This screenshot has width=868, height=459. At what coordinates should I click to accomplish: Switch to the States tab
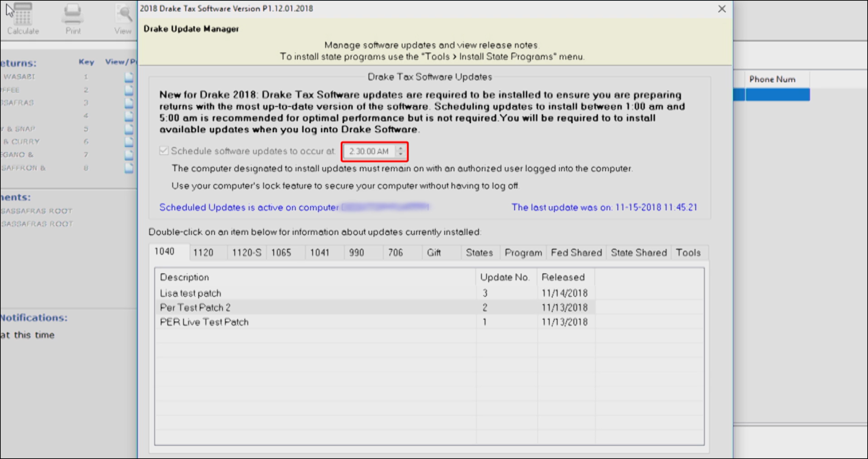480,253
